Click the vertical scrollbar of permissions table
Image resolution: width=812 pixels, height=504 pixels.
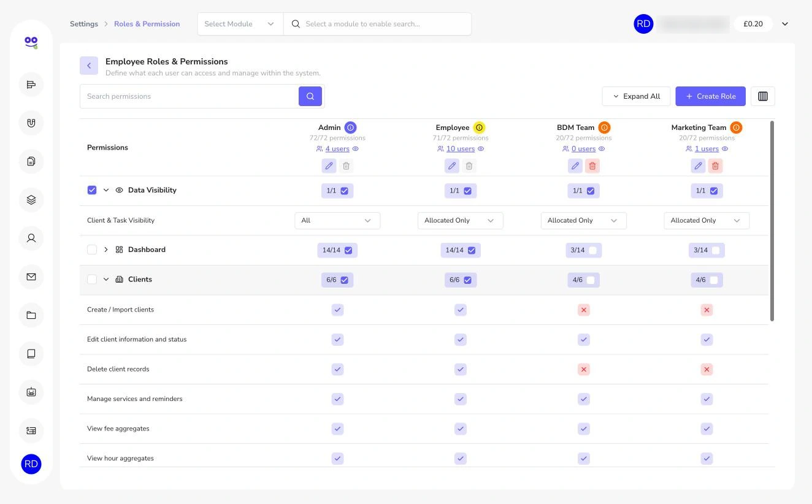click(772, 221)
